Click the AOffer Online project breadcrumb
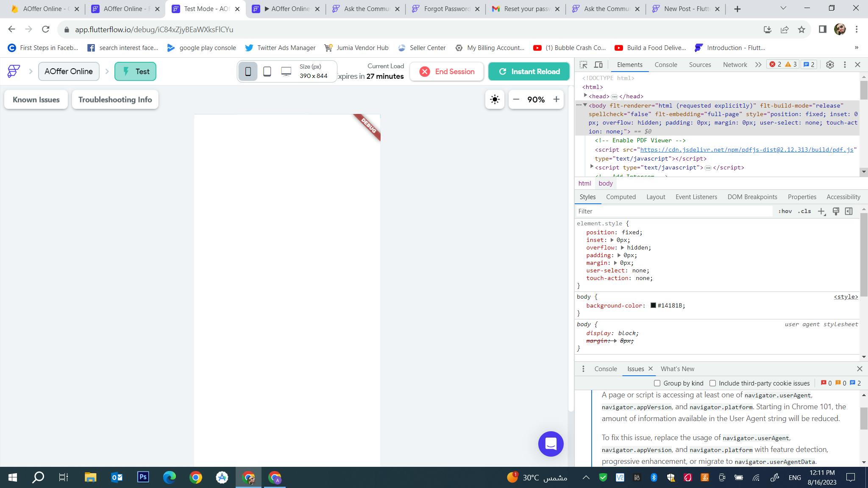Viewport: 868px width, 488px height. click(x=69, y=71)
